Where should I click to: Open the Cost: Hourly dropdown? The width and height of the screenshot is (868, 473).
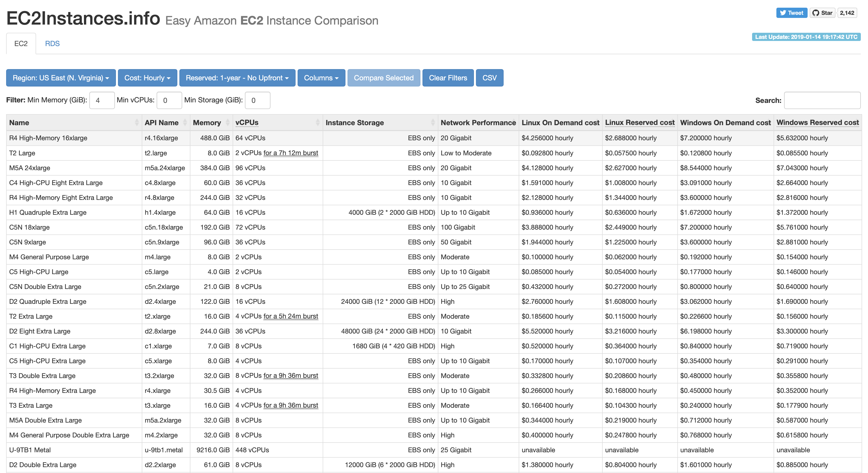coord(148,78)
